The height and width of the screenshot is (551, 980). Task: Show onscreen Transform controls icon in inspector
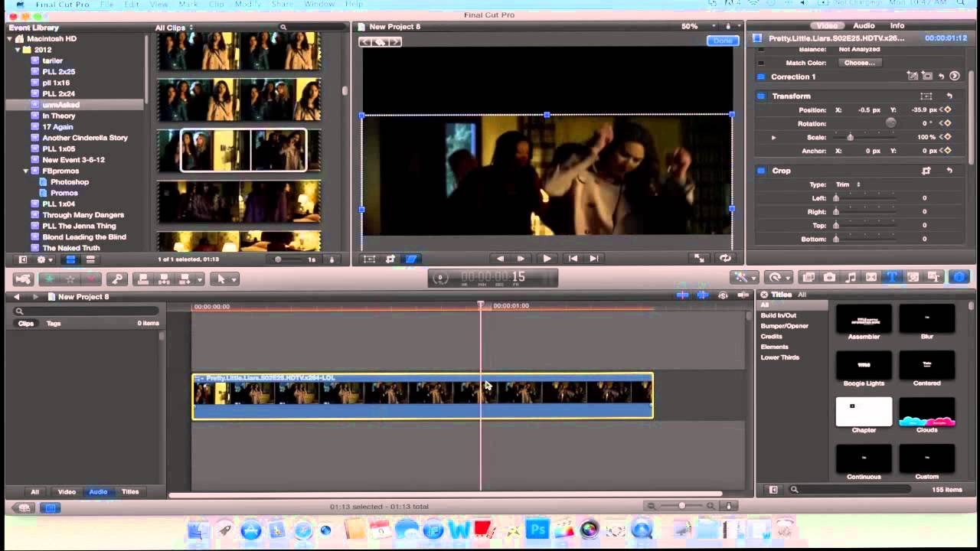pos(926,96)
